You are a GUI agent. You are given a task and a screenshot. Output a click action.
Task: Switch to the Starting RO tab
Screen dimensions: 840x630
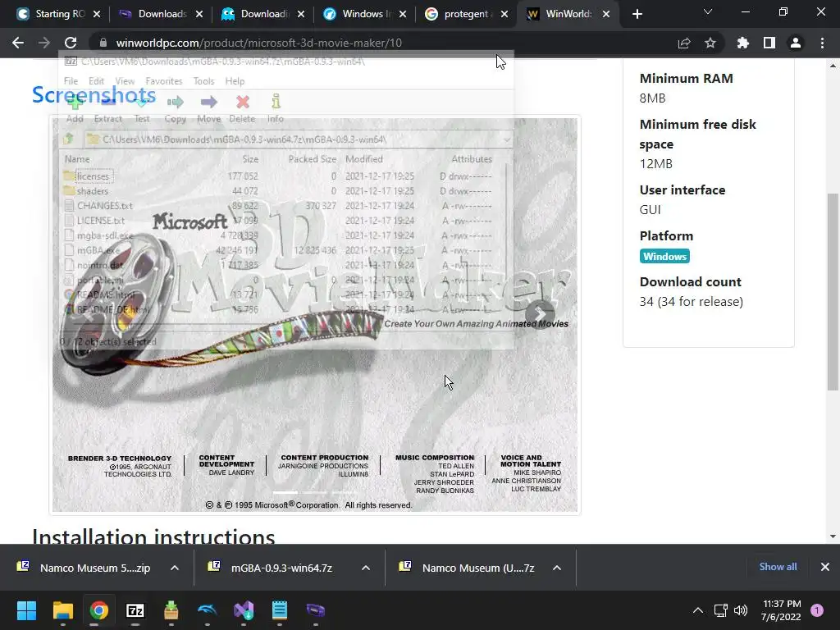[x=52, y=14]
